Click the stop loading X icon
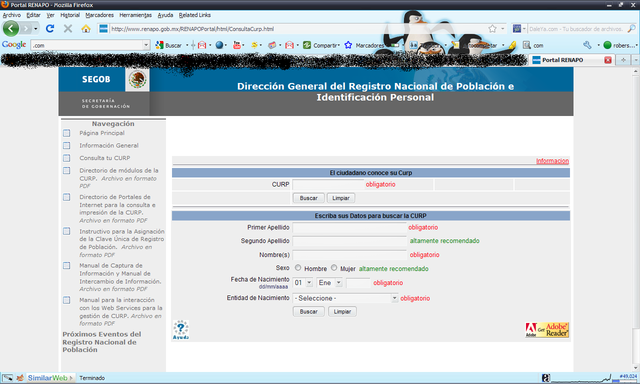The width and height of the screenshot is (640, 384). point(68,29)
